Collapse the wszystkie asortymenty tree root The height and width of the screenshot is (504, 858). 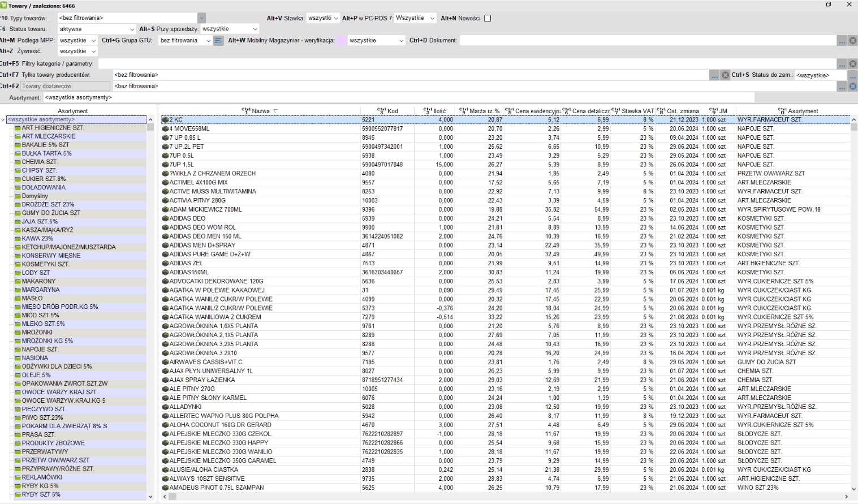(3, 120)
